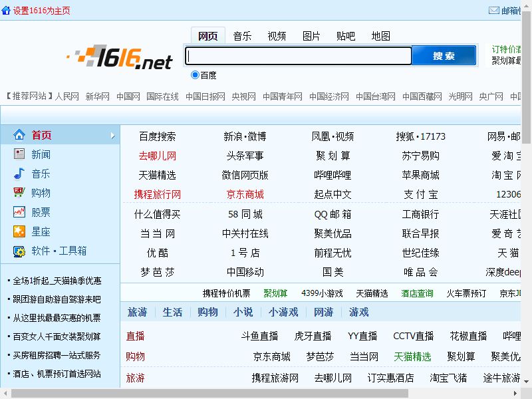Click the 股票 stock chart icon
This screenshot has width=532, height=399.
19,212
